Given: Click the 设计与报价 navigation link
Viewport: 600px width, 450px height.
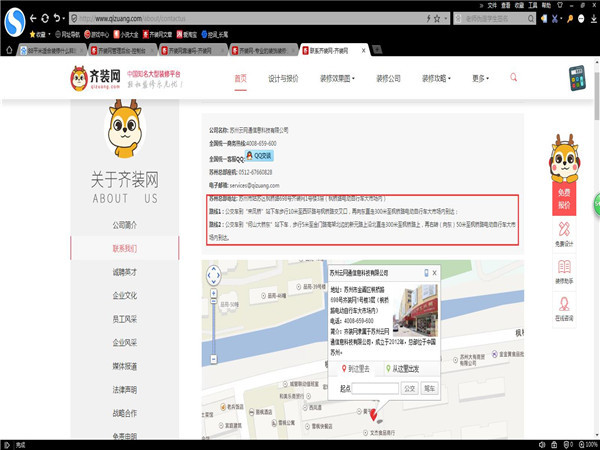Looking at the screenshot, I should [283, 78].
